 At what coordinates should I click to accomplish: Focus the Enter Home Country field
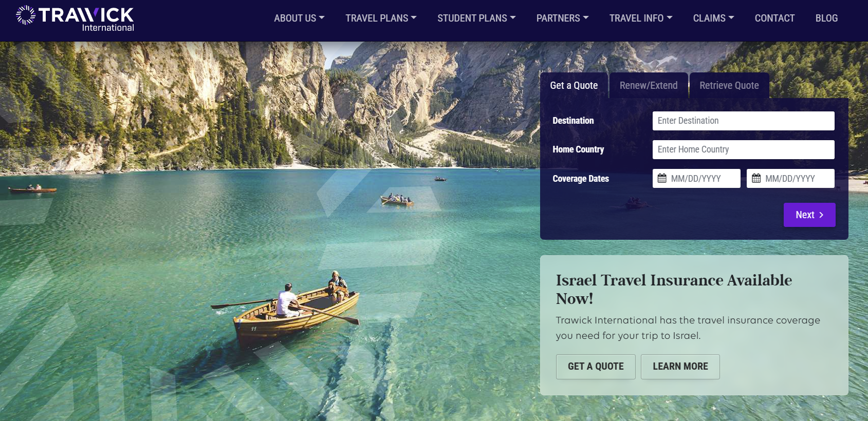tap(743, 149)
